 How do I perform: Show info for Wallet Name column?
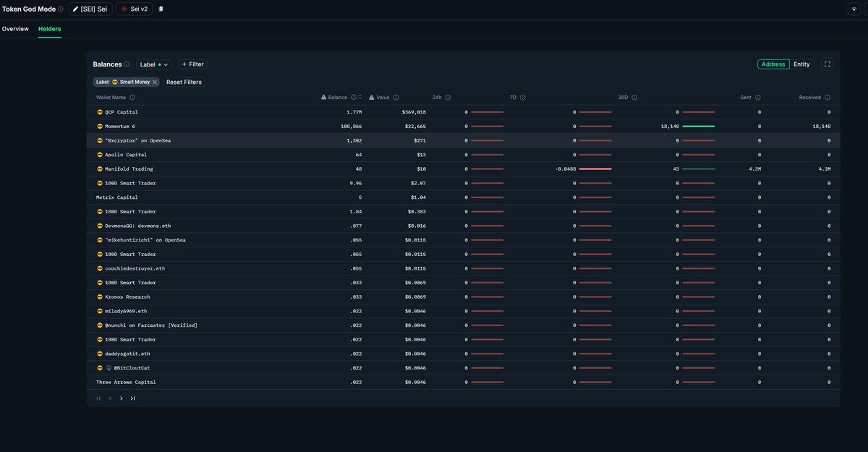tap(132, 98)
